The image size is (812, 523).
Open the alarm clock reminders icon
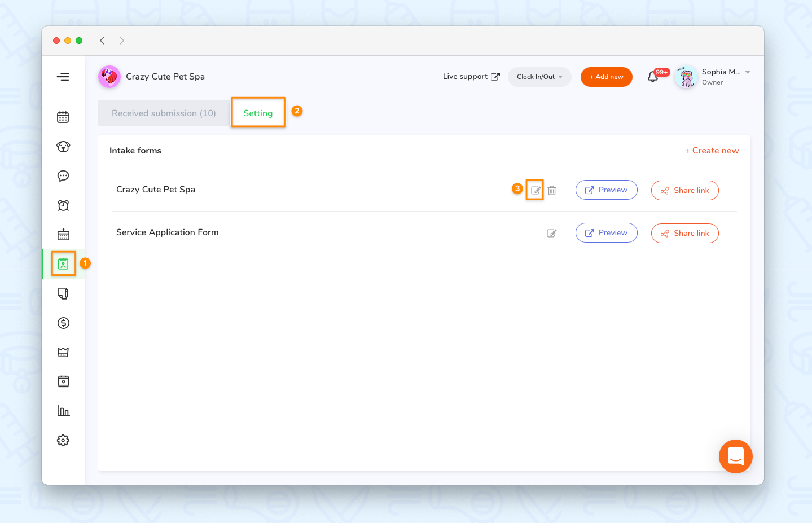[63, 205]
